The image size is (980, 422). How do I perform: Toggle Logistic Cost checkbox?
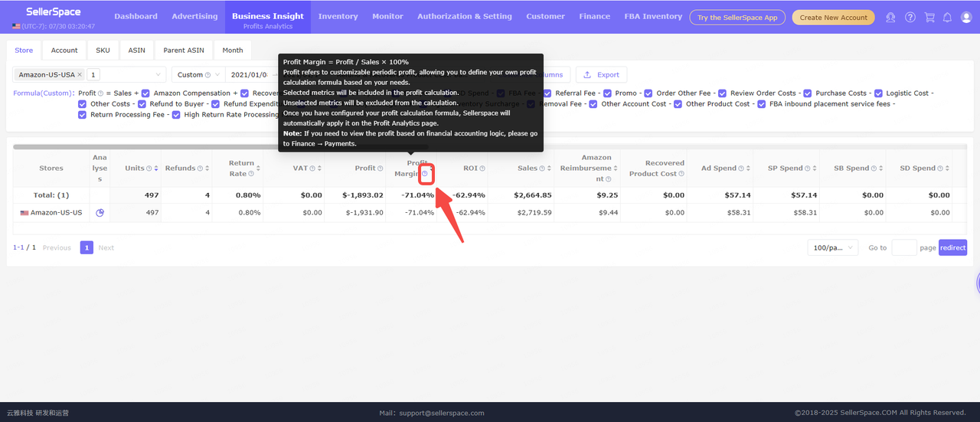(879, 93)
